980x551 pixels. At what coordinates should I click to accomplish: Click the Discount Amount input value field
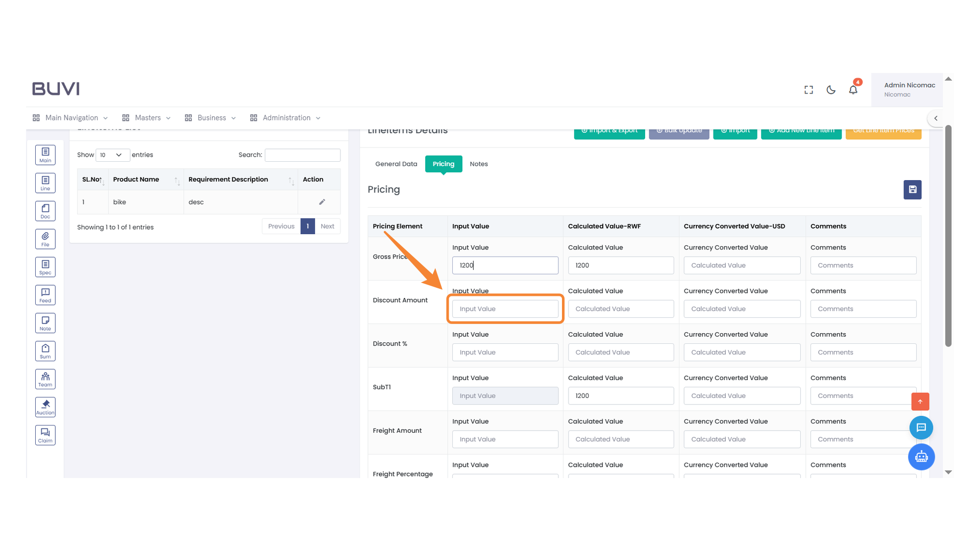(x=505, y=309)
